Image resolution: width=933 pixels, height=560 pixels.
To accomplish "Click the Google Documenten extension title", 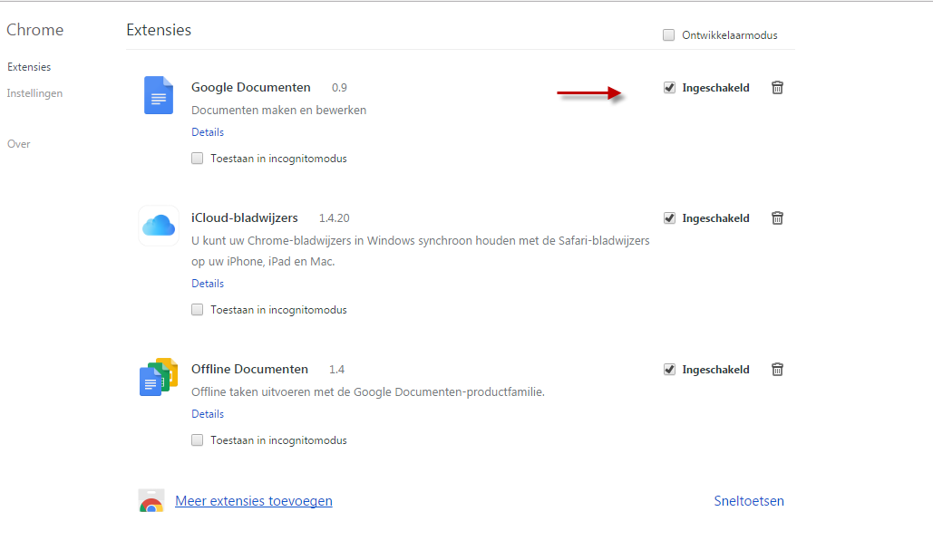I will click(250, 87).
